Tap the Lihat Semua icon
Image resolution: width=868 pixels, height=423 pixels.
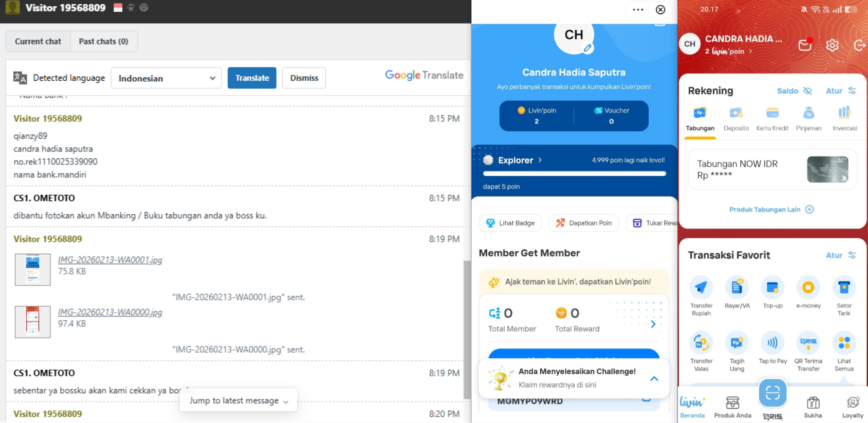(844, 343)
